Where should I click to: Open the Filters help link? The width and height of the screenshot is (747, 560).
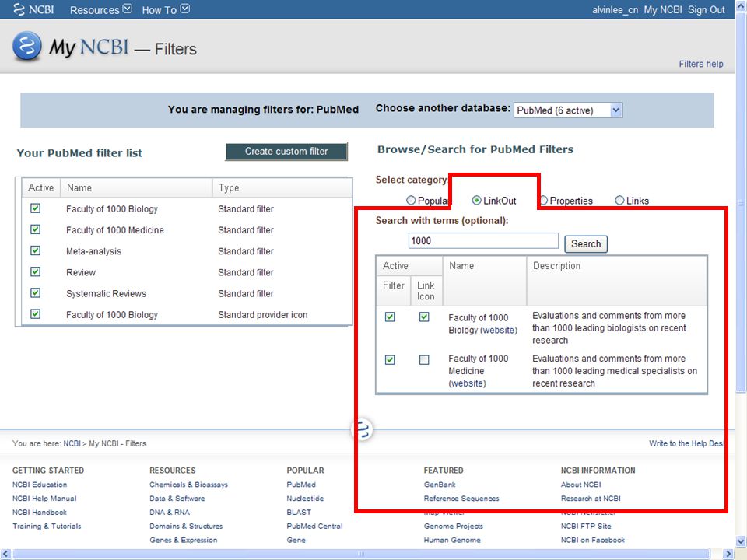[701, 64]
